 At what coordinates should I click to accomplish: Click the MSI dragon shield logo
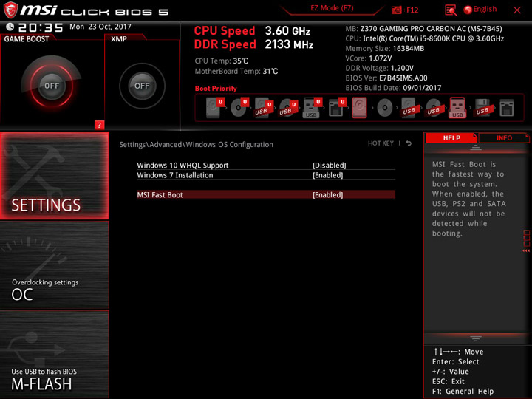tap(10, 10)
